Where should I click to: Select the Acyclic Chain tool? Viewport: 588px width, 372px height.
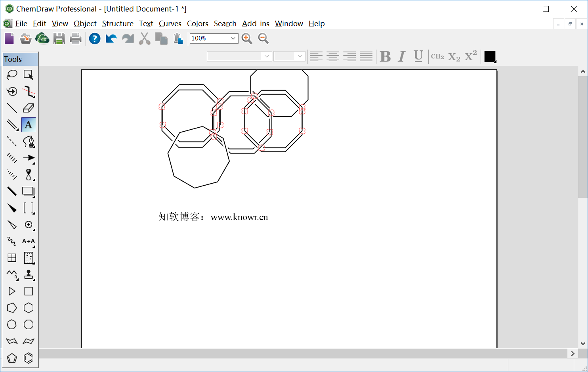12,274
